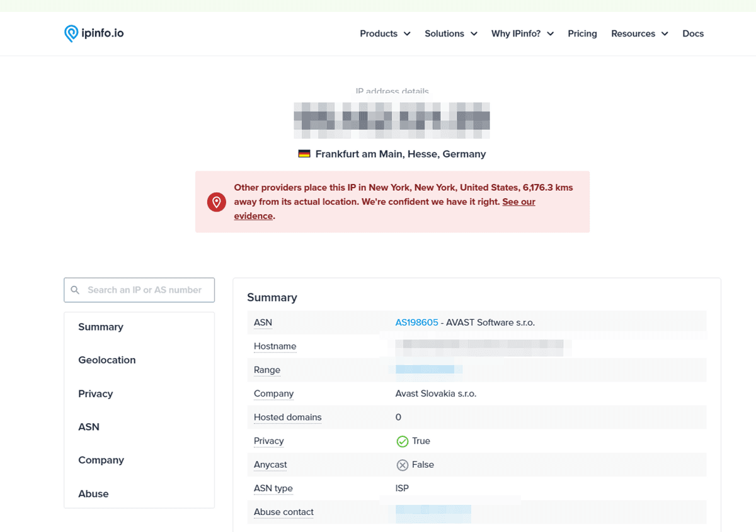Image resolution: width=756 pixels, height=532 pixels.
Task: Click the "ASN type" label
Action: click(273, 489)
